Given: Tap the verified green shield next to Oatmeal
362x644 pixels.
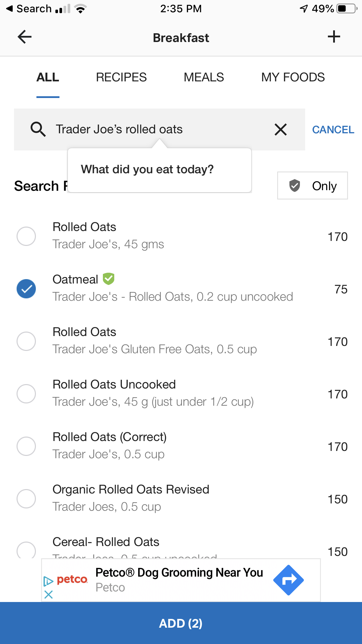Looking at the screenshot, I should (108, 279).
